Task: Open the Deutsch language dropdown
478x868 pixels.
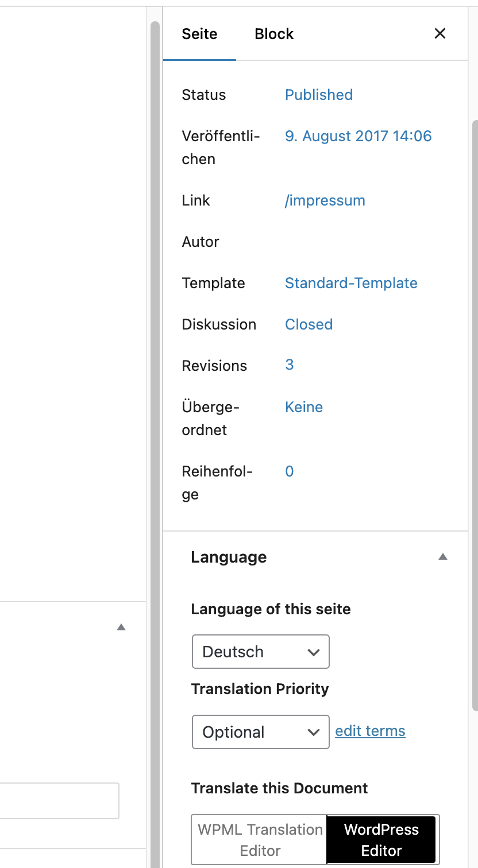Action: pos(261,652)
